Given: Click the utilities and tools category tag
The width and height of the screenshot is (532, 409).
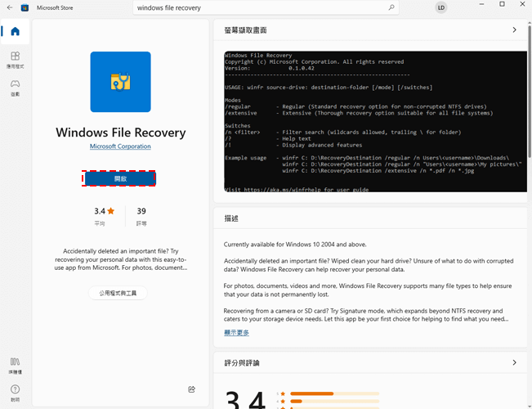Looking at the screenshot, I should (x=118, y=293).
